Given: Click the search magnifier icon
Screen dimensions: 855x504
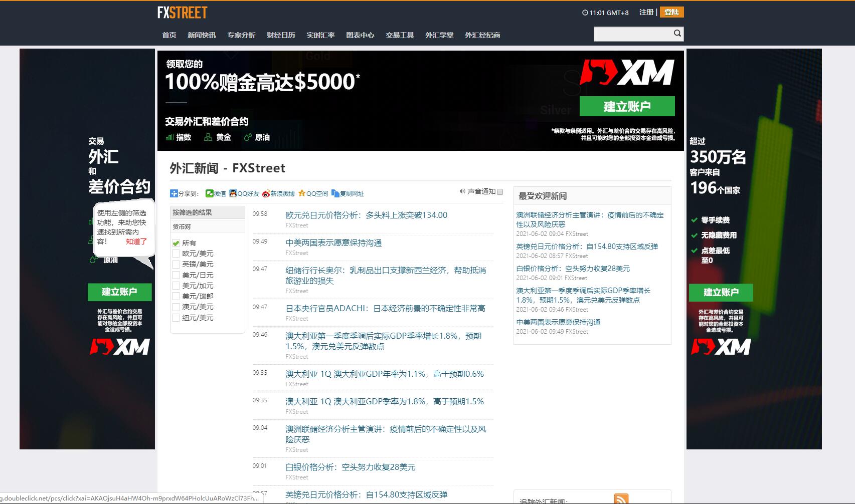Looking at the screenshot, I should 677,34.
